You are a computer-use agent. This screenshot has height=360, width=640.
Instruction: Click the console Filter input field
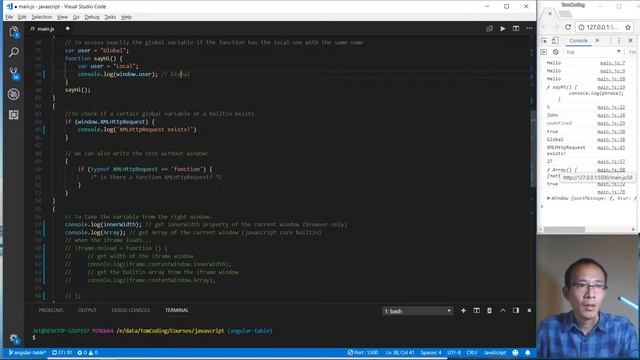click(x=633, y=52)
